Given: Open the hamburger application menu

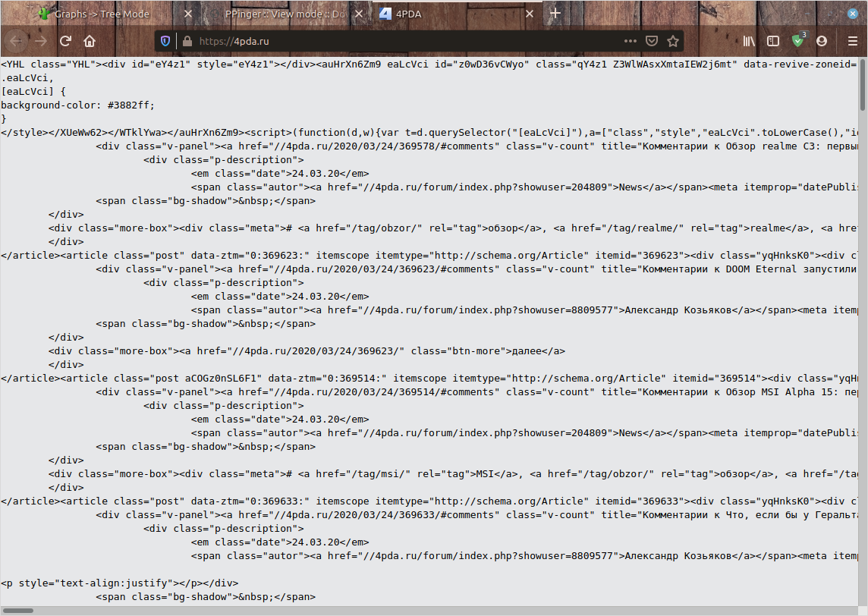Looking at the screenshot, I should (853, 41).
